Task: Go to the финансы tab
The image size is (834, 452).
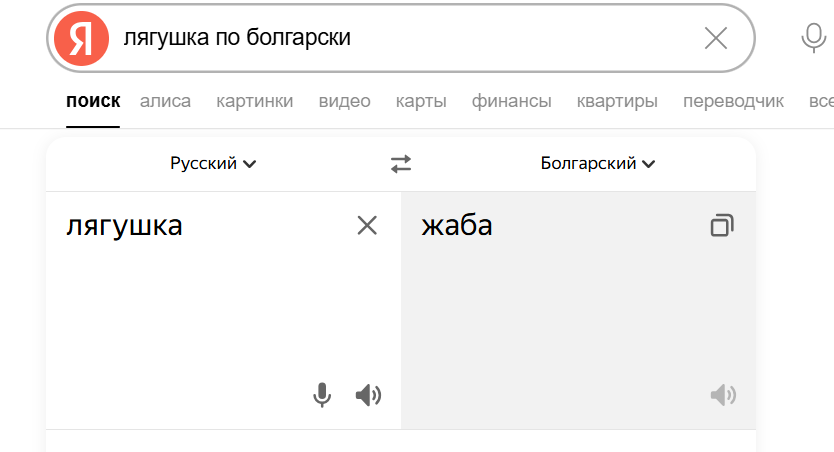Action: click(x=511, y=101)
